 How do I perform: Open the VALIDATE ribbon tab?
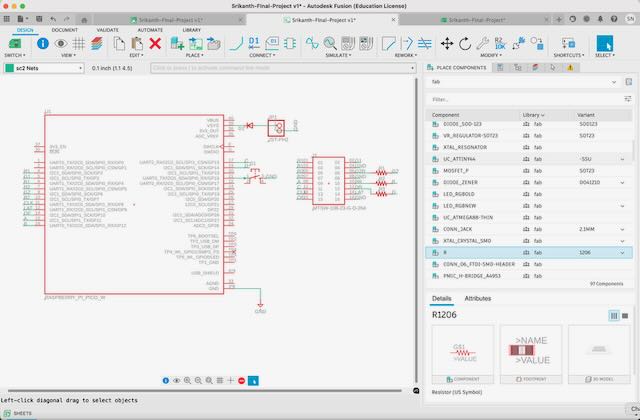(107, 30)
